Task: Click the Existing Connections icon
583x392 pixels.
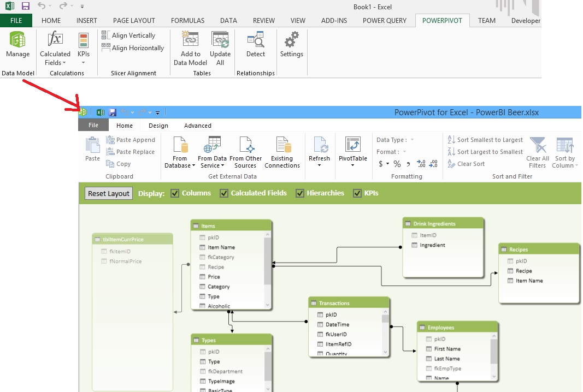Action: pyautogui.click(x=282, y=146)
